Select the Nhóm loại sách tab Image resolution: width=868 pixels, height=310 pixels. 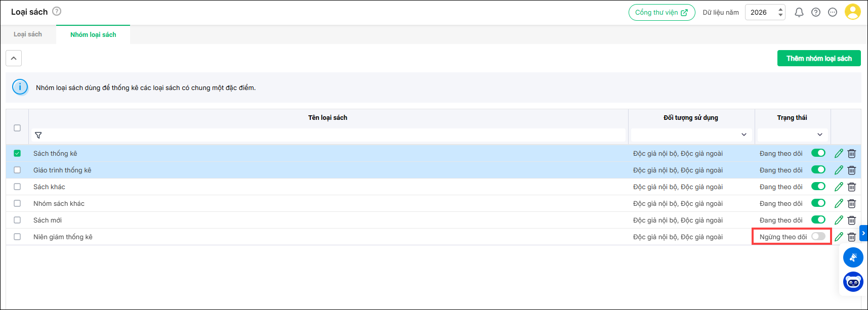pos(93,34)
